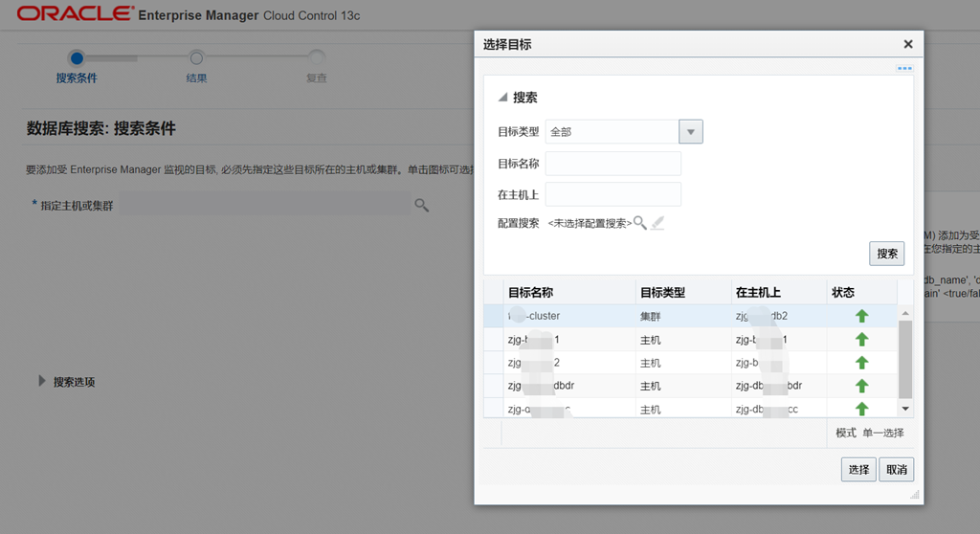Click the three-dot options icon in dialog
Viewport: 980px width, 534px height.
click(x=904, y=68)
